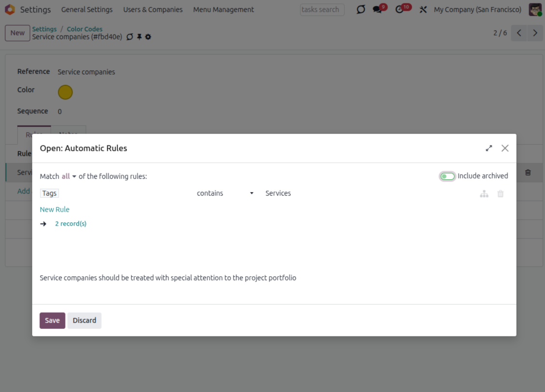
Task: Open the contains operator dropdown
Action: click(225, 193)
